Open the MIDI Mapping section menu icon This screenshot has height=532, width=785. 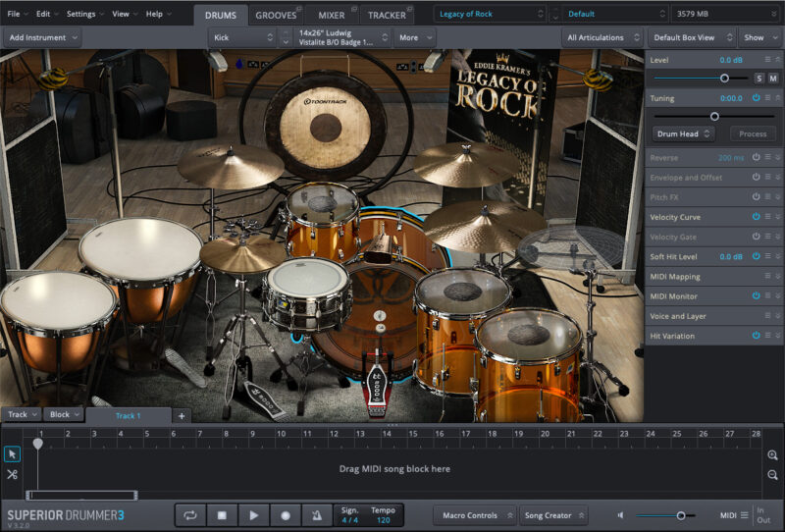(767, 276)
